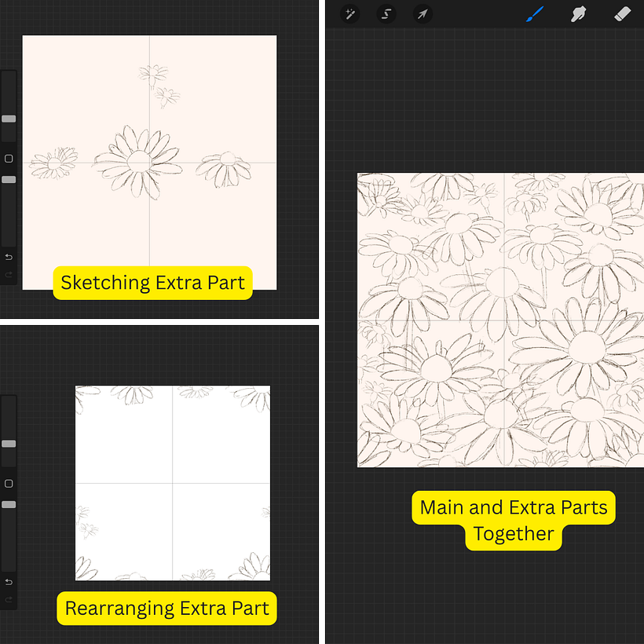Viewport: 644px width, 644px height.
Task: Click the "Rearranging Extra Part" yellow label
Action: click(x=166, y=608)
